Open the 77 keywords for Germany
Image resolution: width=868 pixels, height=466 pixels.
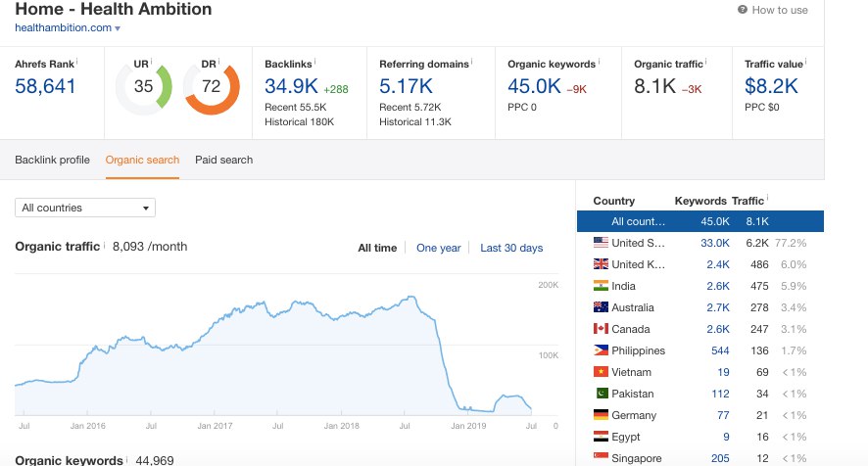(x=724, y=416)
